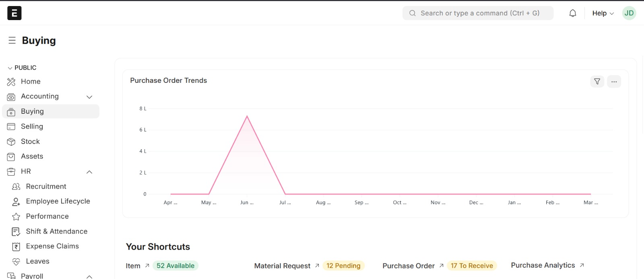Image resolution: width=644 pixels, height=279 pixels.
Task: Click the ERPNext logo icon
Action: pos(14,13)
